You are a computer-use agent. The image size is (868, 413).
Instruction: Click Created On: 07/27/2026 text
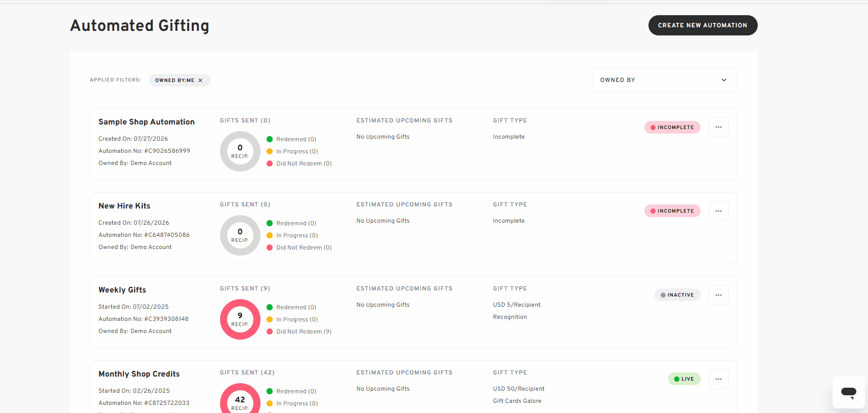point(133,139)
